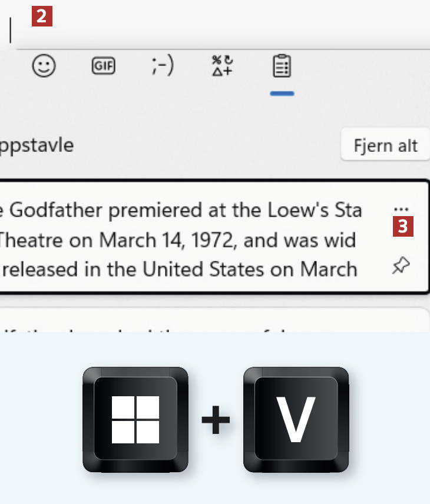Viewport: 430px width, 504px height.
Task: Click the V key image
Action: [296, 419]
